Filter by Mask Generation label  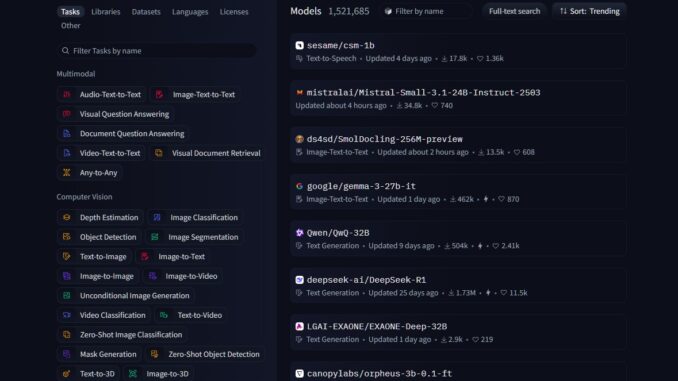pyautogui.click(x=108, y=354)
